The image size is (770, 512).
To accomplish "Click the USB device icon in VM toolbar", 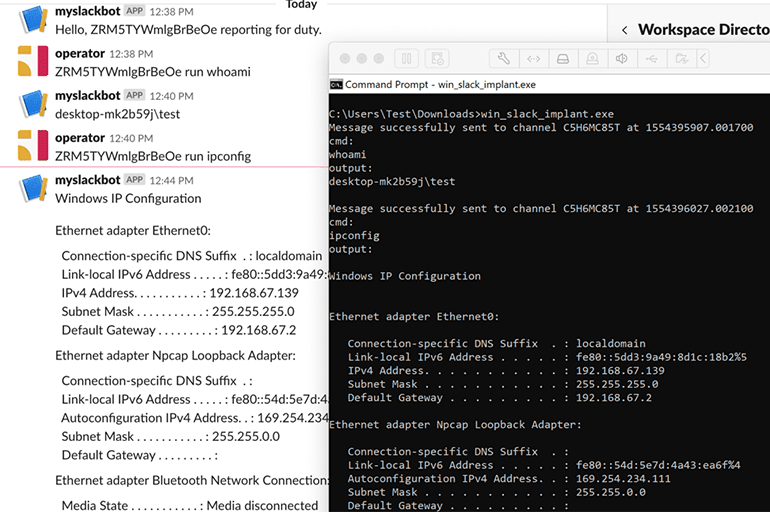I will point(652,59).
